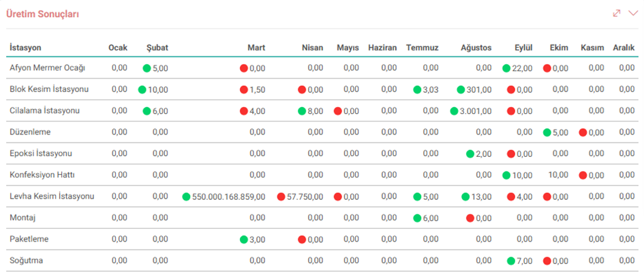
Task: Click red dot in Paketleme Nisan cell
Action: point(302,239)
